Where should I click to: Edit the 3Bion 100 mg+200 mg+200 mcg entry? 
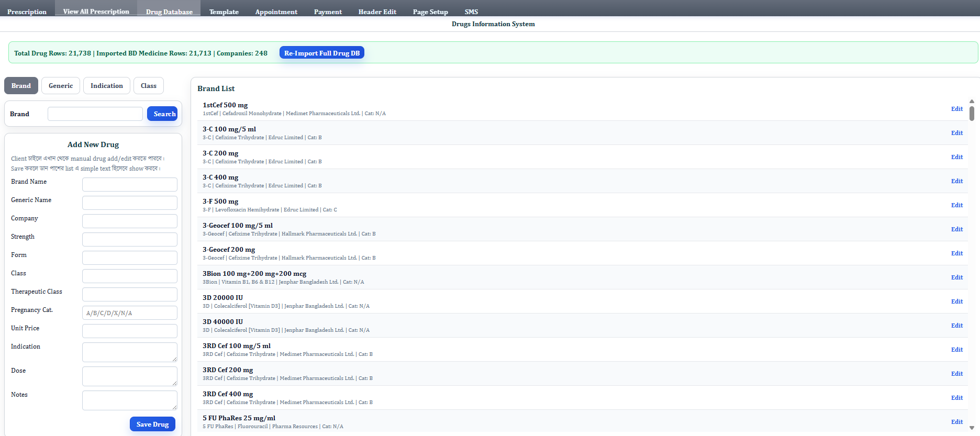point(957,277)
